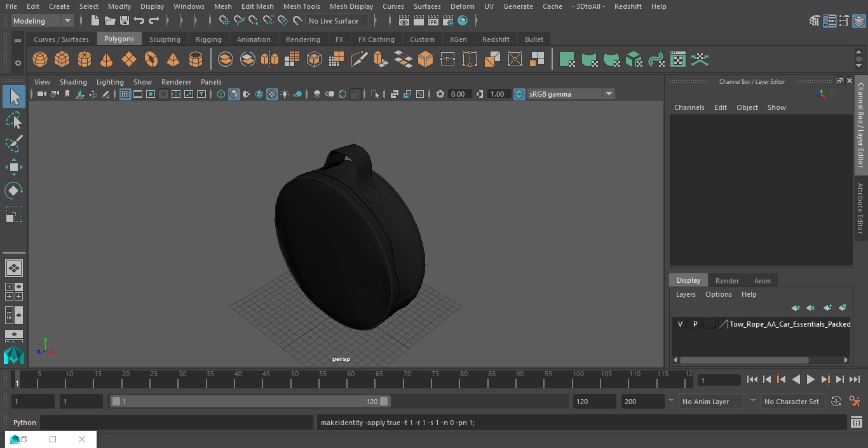
Task: Switch Python command line language label
Action: (x=25, y=423)
